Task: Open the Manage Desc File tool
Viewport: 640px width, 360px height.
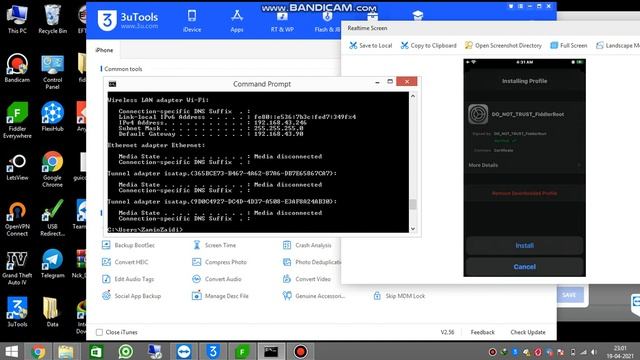Action: coord(220,296)
